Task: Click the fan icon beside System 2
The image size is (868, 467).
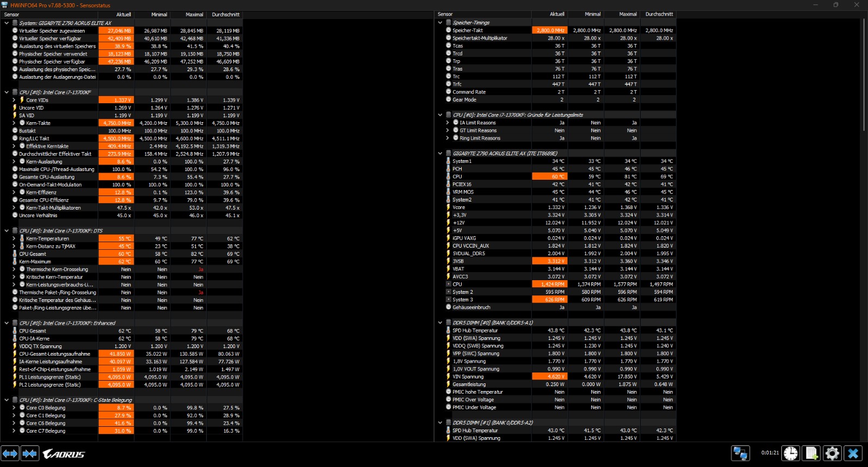Action: point(449,292)
